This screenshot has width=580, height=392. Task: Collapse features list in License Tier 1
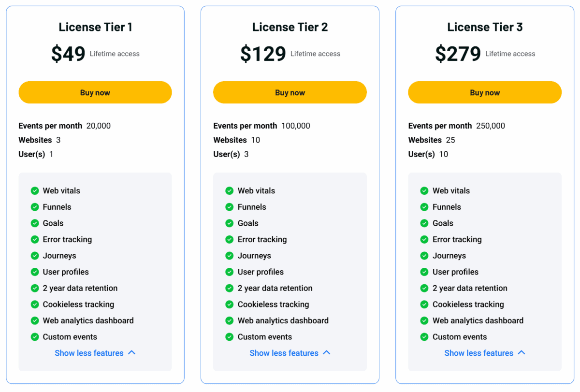pos(95,353)
